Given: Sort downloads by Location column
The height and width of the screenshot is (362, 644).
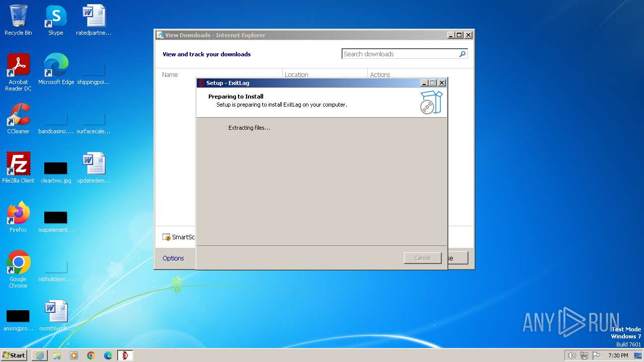Looking at the screenshot, I should [296, 74].
